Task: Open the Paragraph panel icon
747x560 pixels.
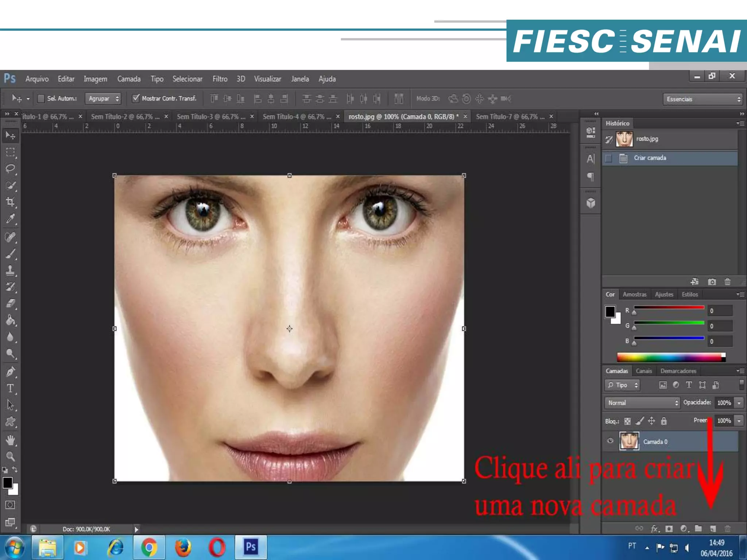Action: click(x=591, y=177)
